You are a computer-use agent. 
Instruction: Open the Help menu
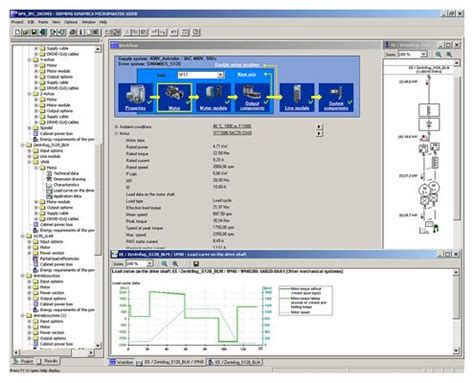tap(103, 22)
